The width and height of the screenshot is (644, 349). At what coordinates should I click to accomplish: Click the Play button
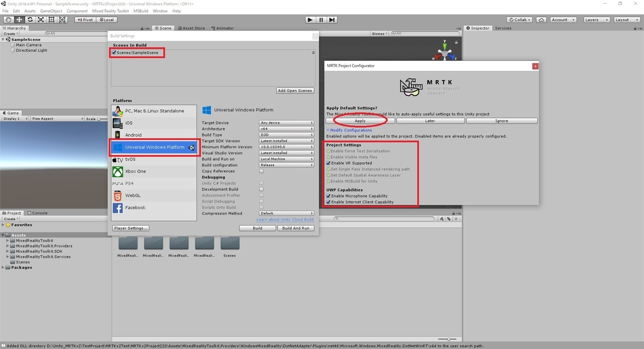click(x=310, y=20)
